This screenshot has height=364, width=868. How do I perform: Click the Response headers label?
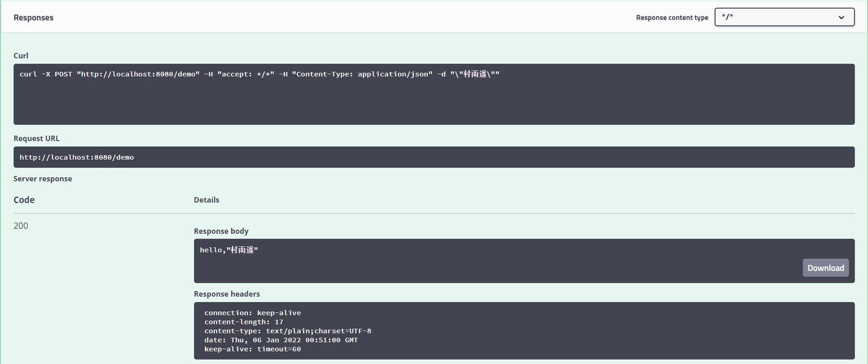227,294
